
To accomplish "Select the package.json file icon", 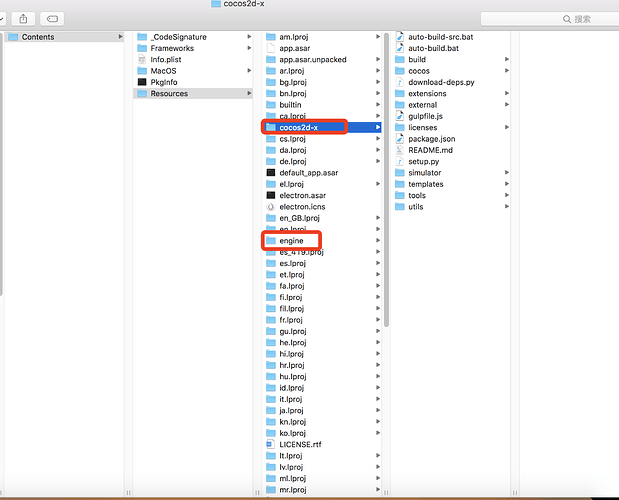I will coord(400,139).
